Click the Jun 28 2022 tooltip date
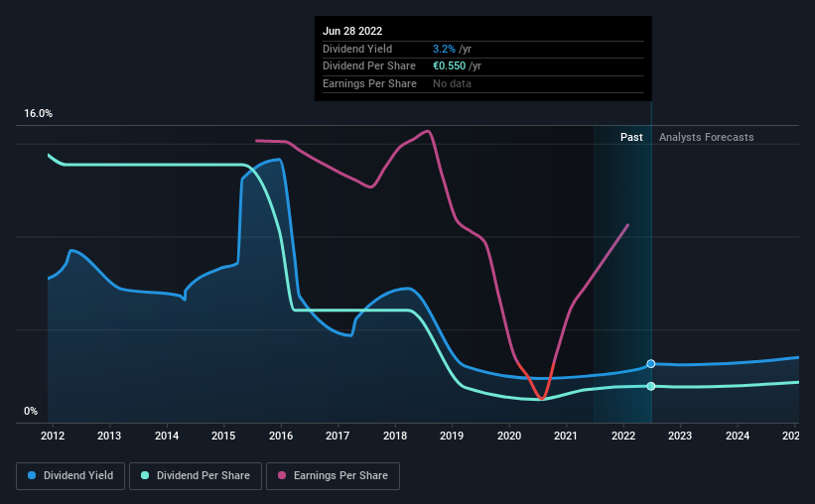Viewport: 815px width, 504px height. click(x=352, y=31)
